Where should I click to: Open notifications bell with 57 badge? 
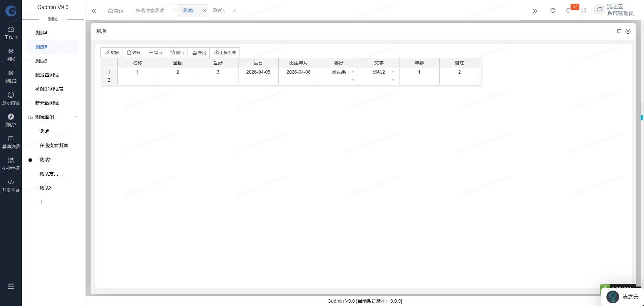pyautogui.click(x=568, y=10)
